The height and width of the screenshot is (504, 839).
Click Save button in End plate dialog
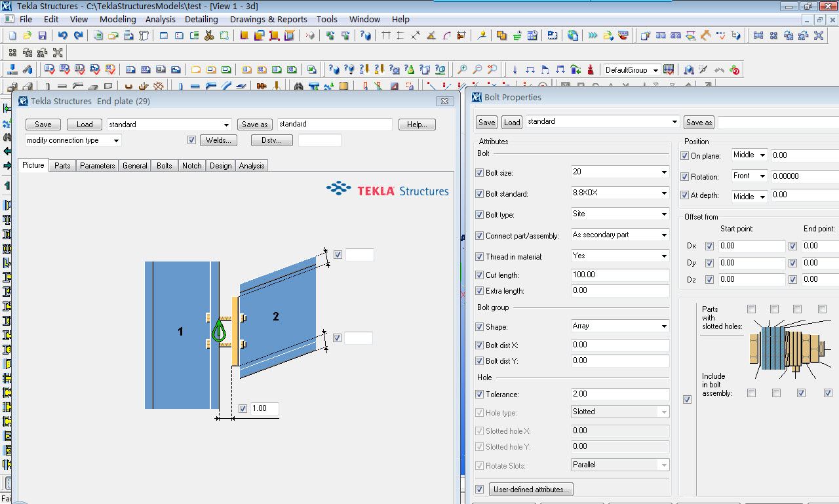pos(43,125)
